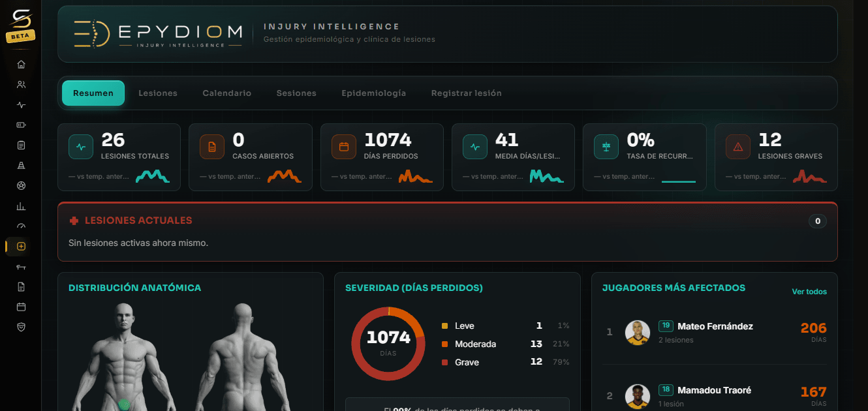
Task: Click the Epydiom logo in the header
Action: (159, 34)
